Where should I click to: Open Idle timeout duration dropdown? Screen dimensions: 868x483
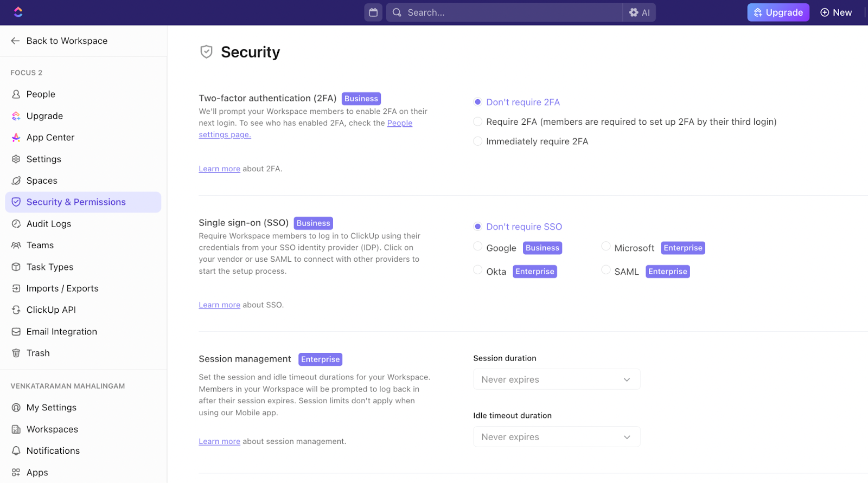pos(557,437)
